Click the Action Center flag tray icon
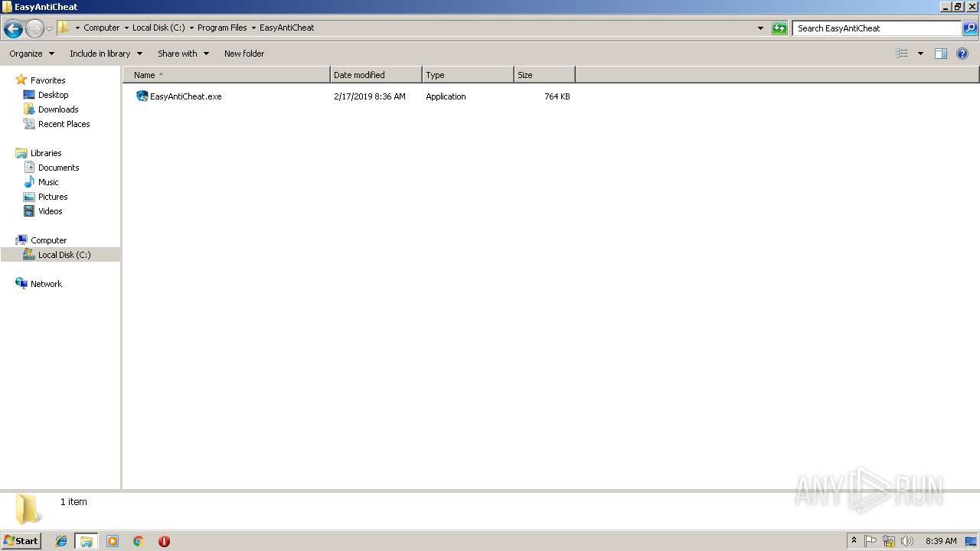This screenshot has height=551, width=980. (x=871, y=541)
